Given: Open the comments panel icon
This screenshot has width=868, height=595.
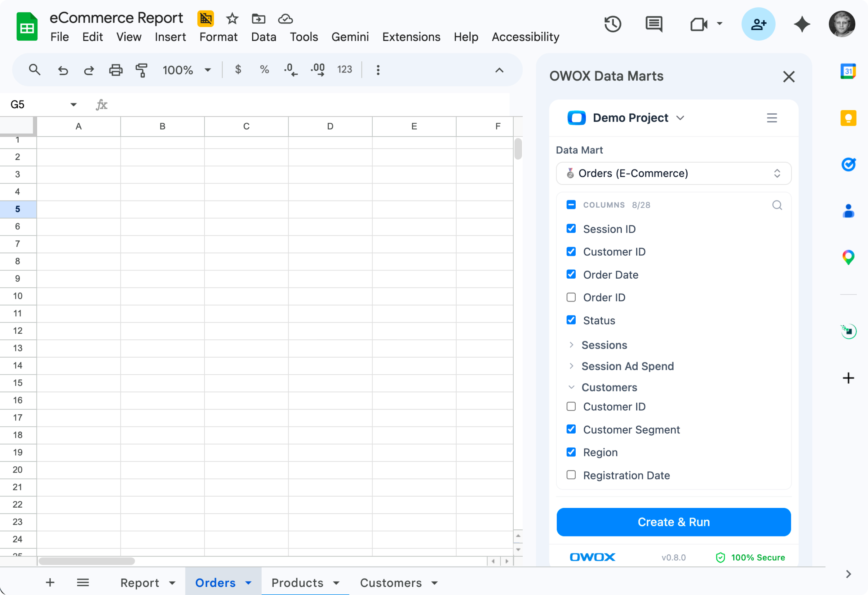Looking at the screenshot, I should [x=654, y=24].
